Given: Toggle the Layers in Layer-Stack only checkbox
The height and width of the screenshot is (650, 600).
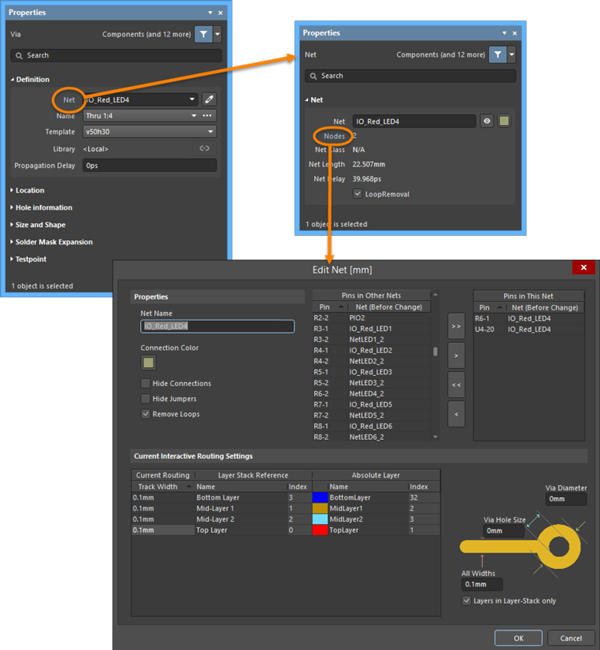Looking at the screenshot, I should tap(467, 601).
